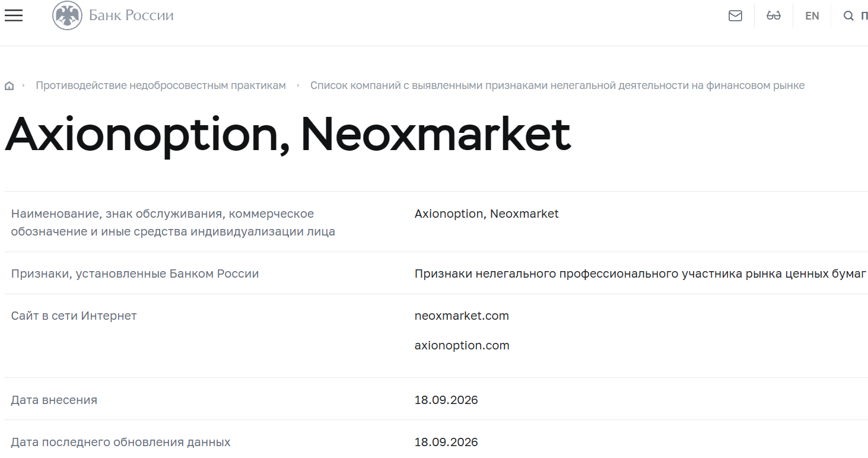Image resolution: width=868 pixels, height=458 pixels.
Task: Enable visually impaired glasses mode
Action: tap(774, 16)
